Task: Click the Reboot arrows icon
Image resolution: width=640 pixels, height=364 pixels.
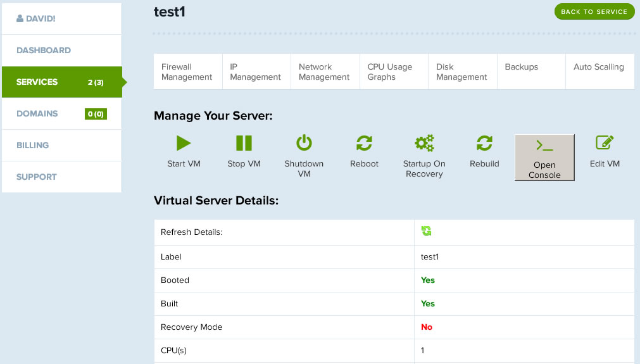Action: tap(364, 143)
